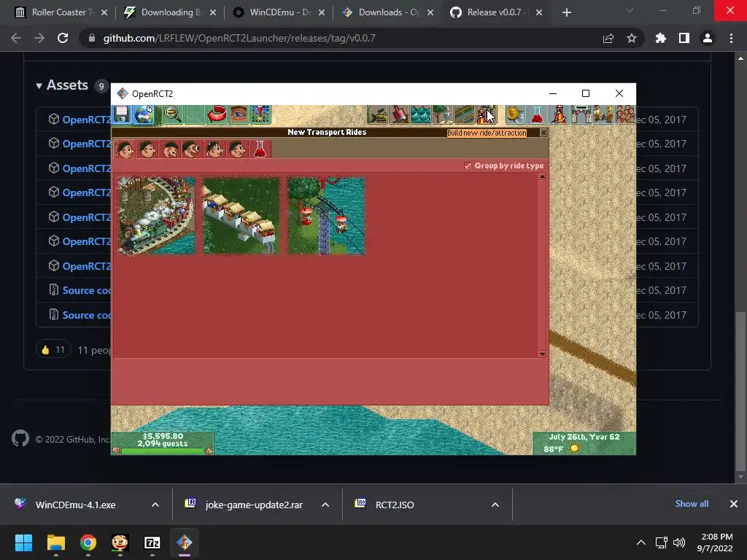
Task: Rotate the view with the red arrow icon
Action: [x=217, y=114]
